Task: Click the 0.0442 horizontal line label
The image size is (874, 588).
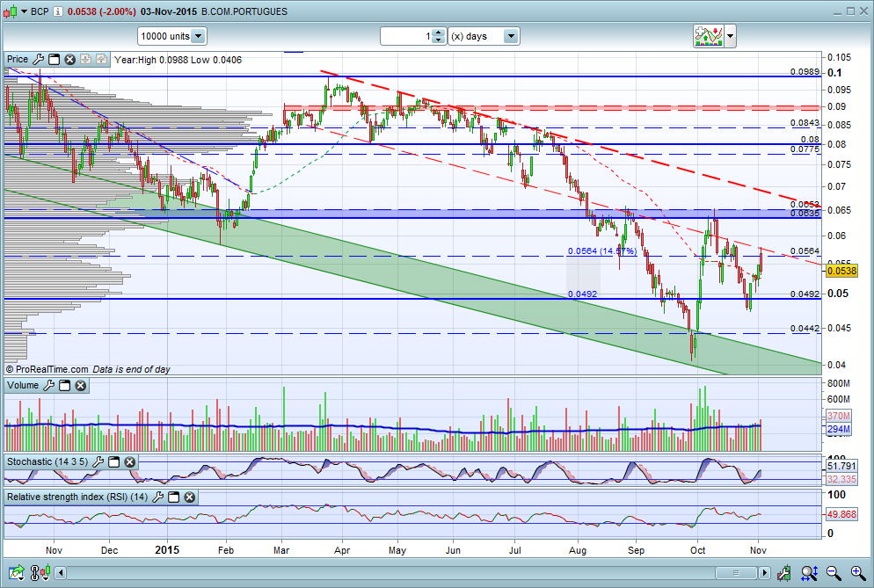Action: (x=805, y=328)
